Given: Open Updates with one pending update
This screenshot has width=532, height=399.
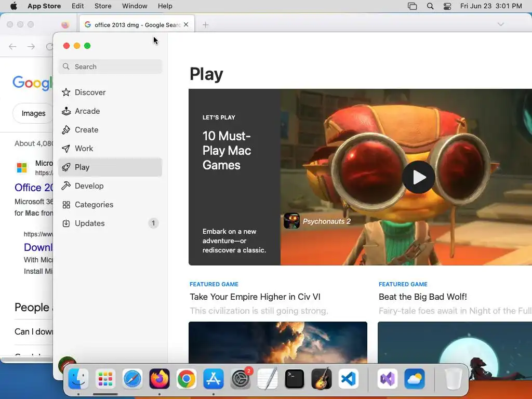Looking at the screenshot, I should pos(110,223).
